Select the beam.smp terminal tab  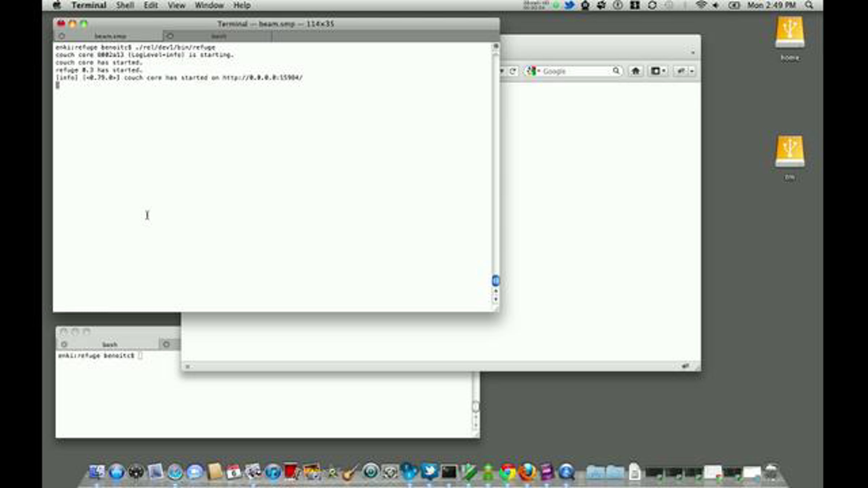coord(110,36)
